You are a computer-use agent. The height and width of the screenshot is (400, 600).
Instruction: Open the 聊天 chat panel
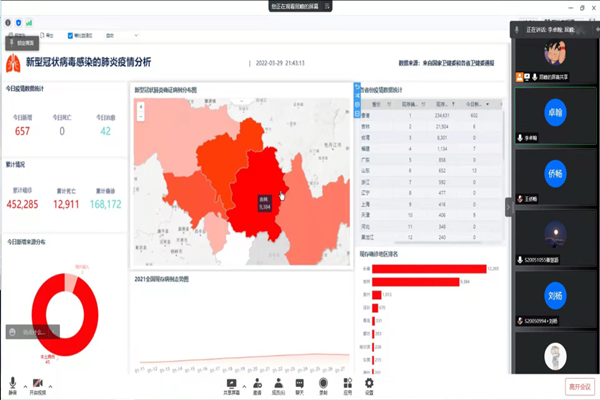click(x=300, y=384)
